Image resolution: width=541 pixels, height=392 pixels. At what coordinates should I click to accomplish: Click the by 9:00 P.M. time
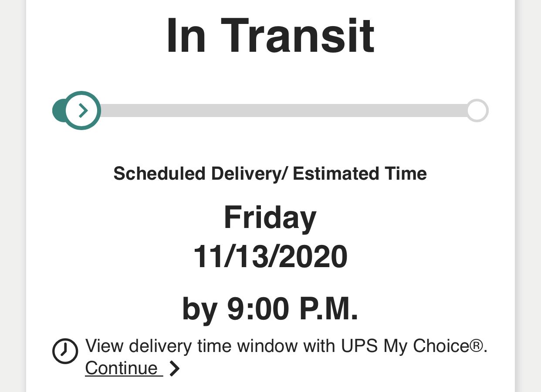270,308
